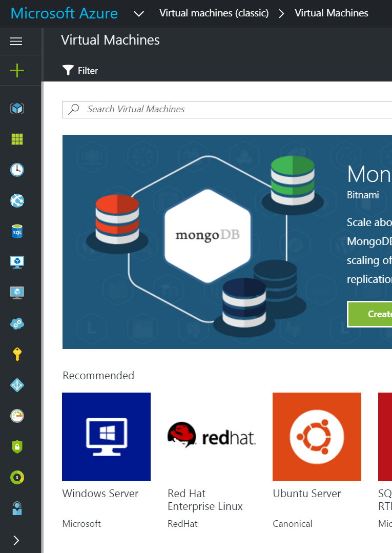Expand More services chevron at sidebar bottom

click(x=16, y=540)
